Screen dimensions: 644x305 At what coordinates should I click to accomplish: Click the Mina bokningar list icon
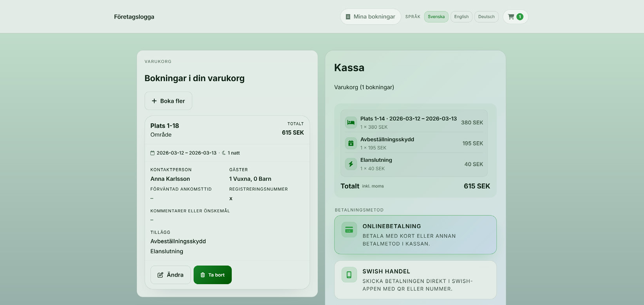[x=348, y=16]
